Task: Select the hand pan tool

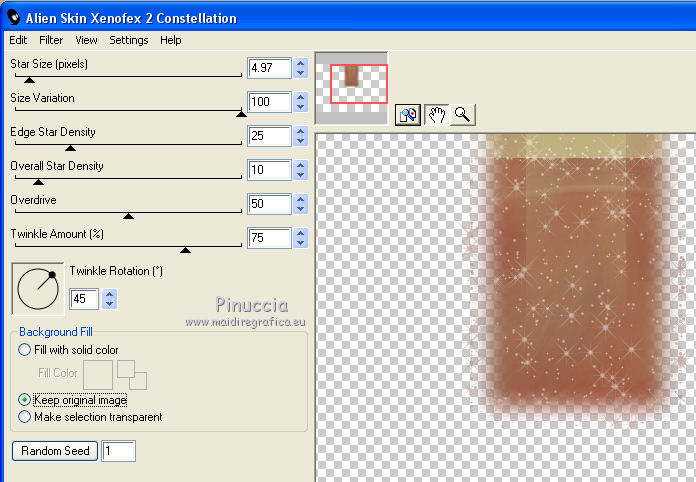Action: [436, 115]
